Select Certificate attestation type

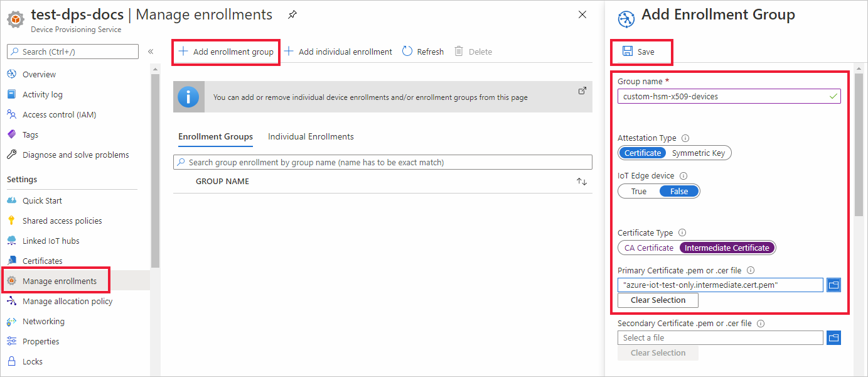click(x=643, y=153)
